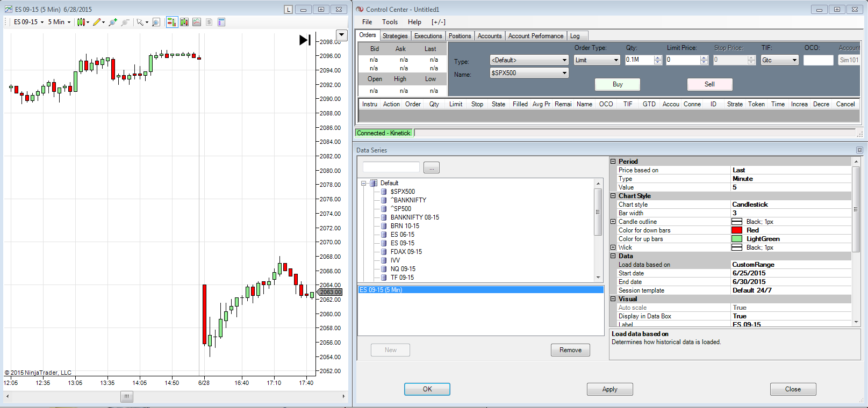The width and height of the screenshot is (868, 408).
Task: Click the database icon next to ^BANKNIFTY
Action: 384,200
